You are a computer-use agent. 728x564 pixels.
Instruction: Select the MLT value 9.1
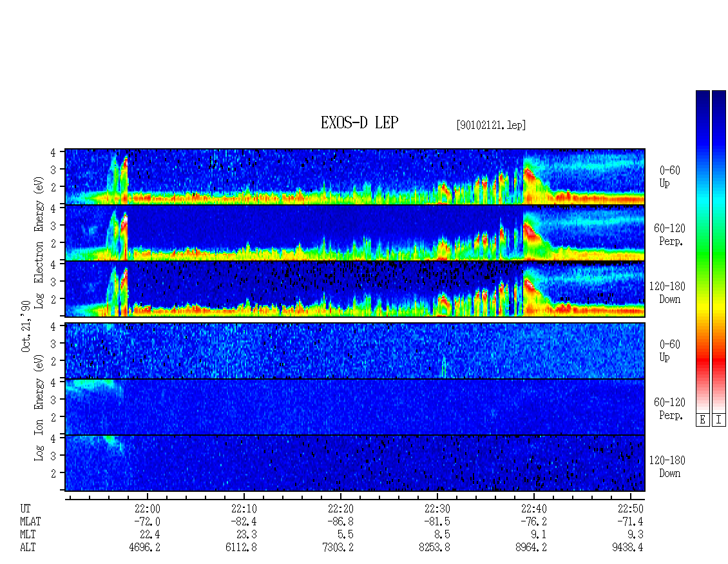(x=539, y=534)
